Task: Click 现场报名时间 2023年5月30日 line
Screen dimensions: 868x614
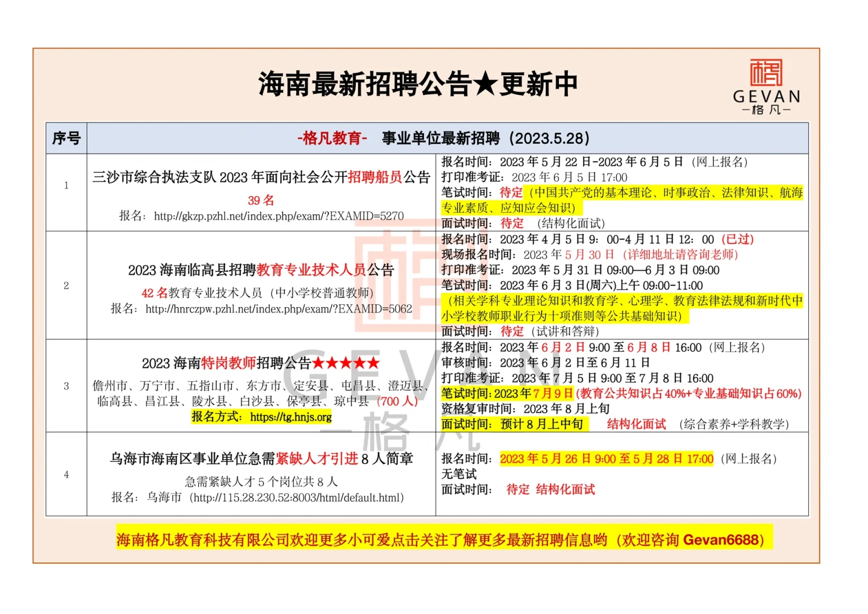Action: [589, 255]
